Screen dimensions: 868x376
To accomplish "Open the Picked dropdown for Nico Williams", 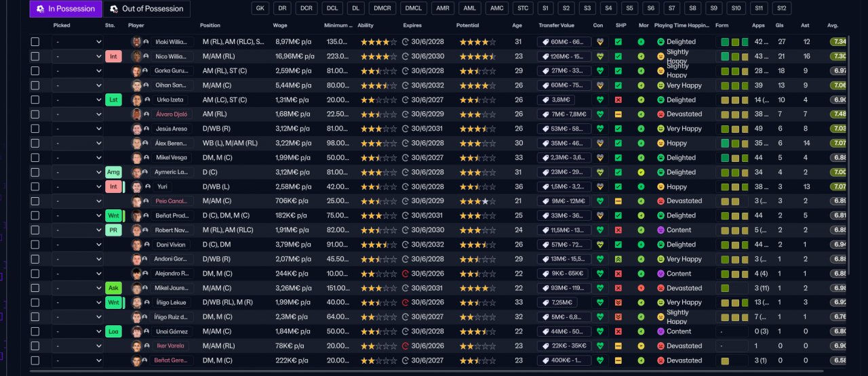I will click(x=78, y=56).
